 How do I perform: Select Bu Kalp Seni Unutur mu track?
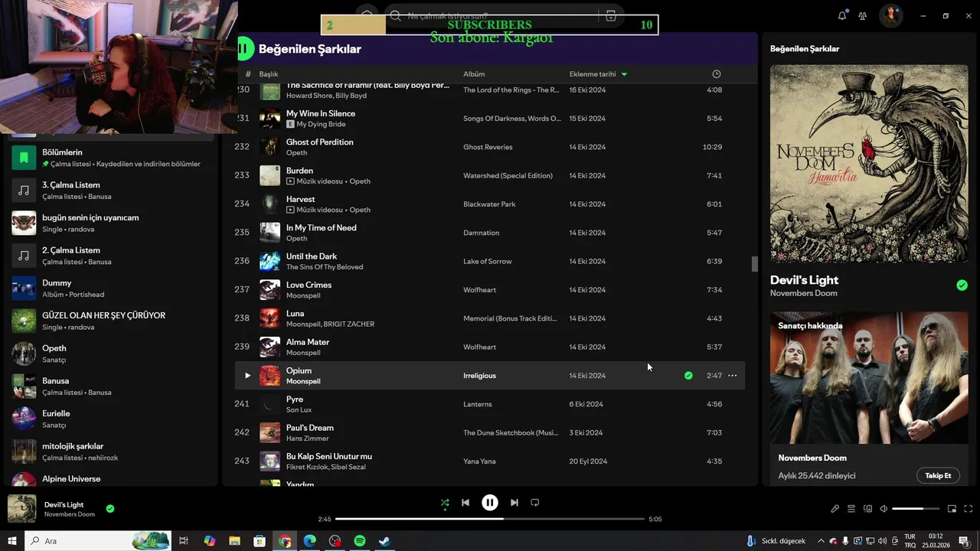pyautogui.click(x=489, y=461)
